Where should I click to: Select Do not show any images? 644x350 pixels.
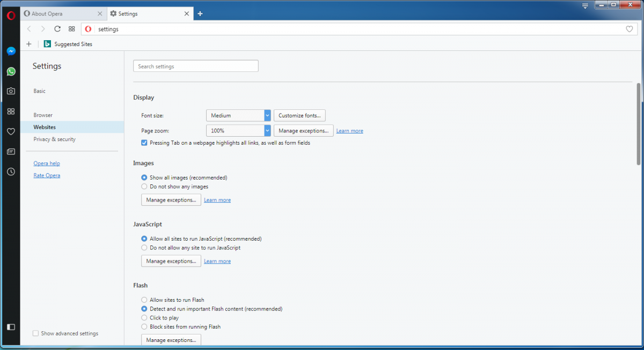click(144, 187)
